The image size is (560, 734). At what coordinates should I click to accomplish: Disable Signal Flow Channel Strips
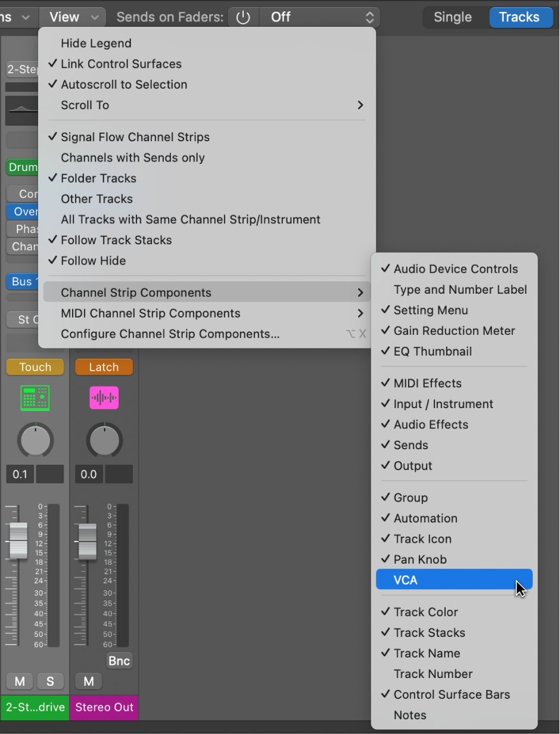[135, 137]
